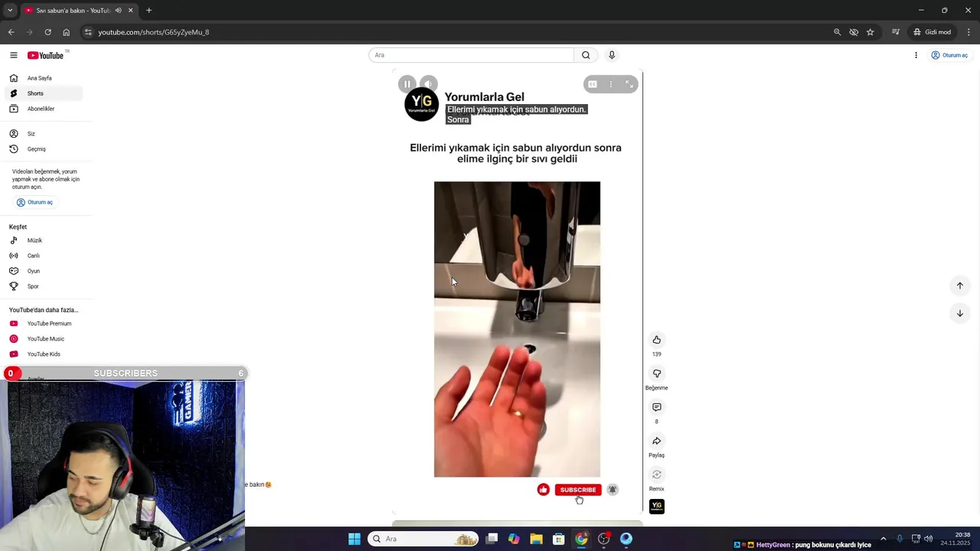980x551 pixels.
Task: Open the Remix option
Action: click(657, 474)
